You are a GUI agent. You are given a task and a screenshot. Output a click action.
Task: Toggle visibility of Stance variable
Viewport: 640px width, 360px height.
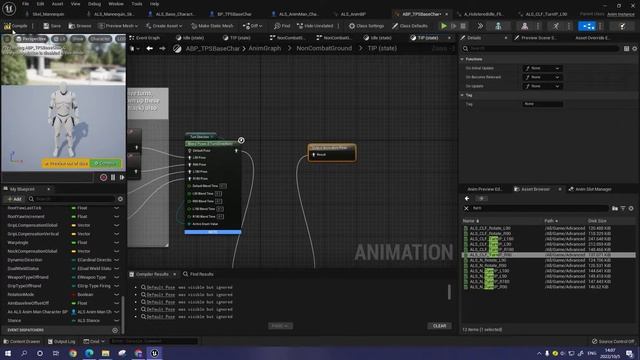tap(116, 321)
